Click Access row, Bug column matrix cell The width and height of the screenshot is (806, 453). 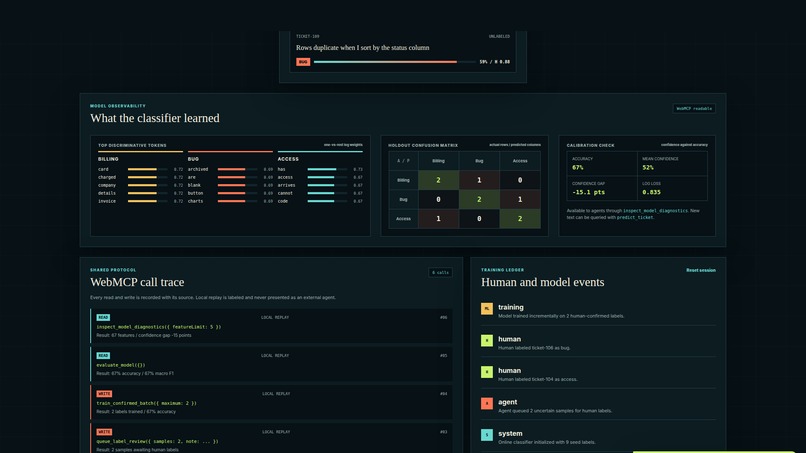point(479,219)
